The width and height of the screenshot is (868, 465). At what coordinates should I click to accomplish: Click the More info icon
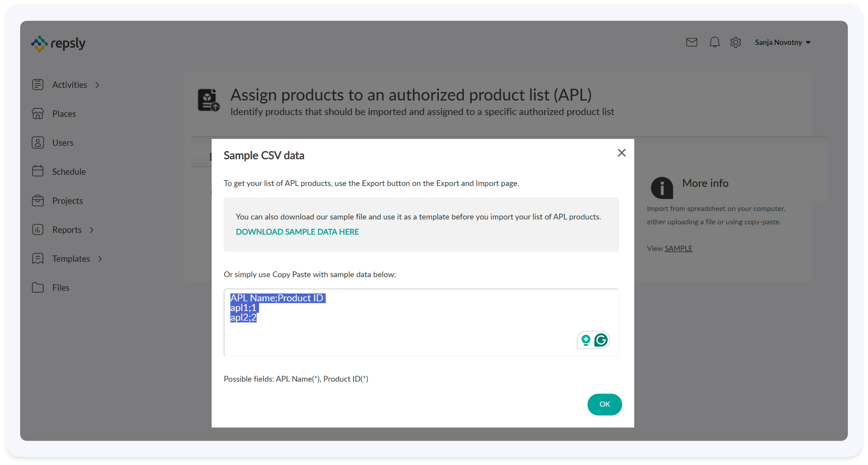point(661,187)
